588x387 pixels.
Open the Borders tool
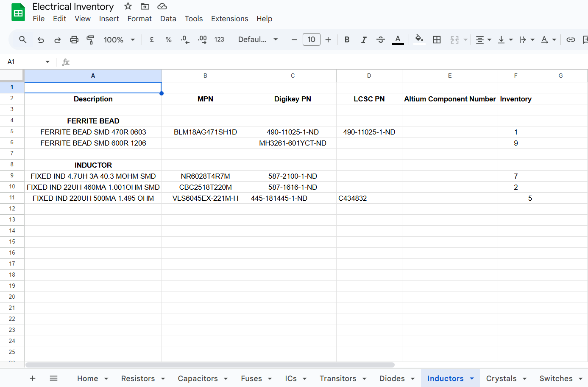437,40
